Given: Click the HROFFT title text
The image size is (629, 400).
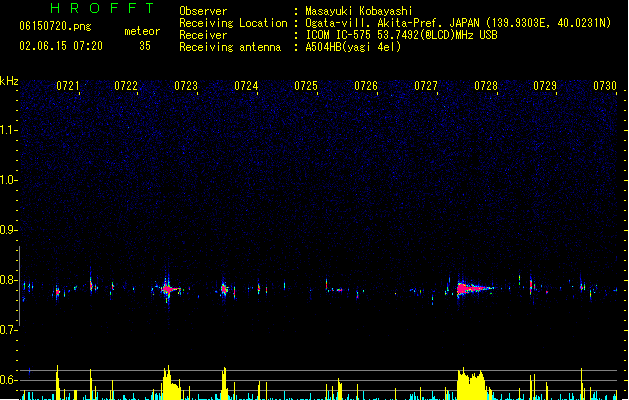Looking at the screenshot, I should point(103,8).
